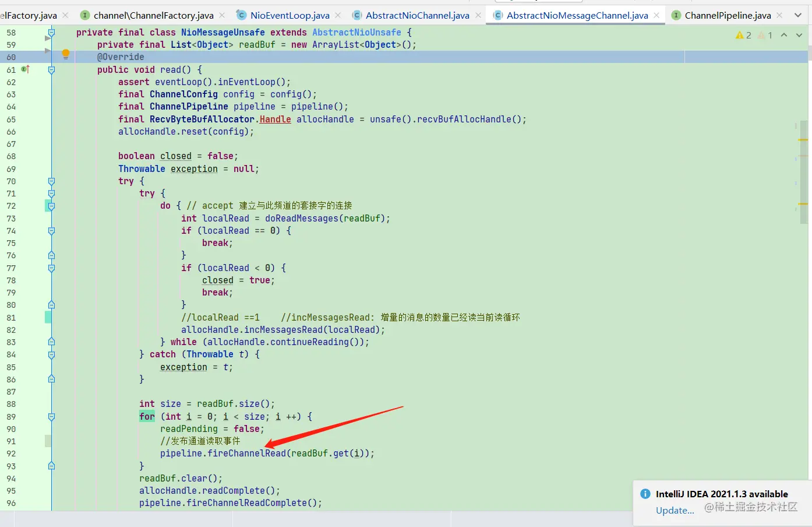Click the fold end marker on line 86
This screenshot has height=527, width=812.
tap(51, 379)
